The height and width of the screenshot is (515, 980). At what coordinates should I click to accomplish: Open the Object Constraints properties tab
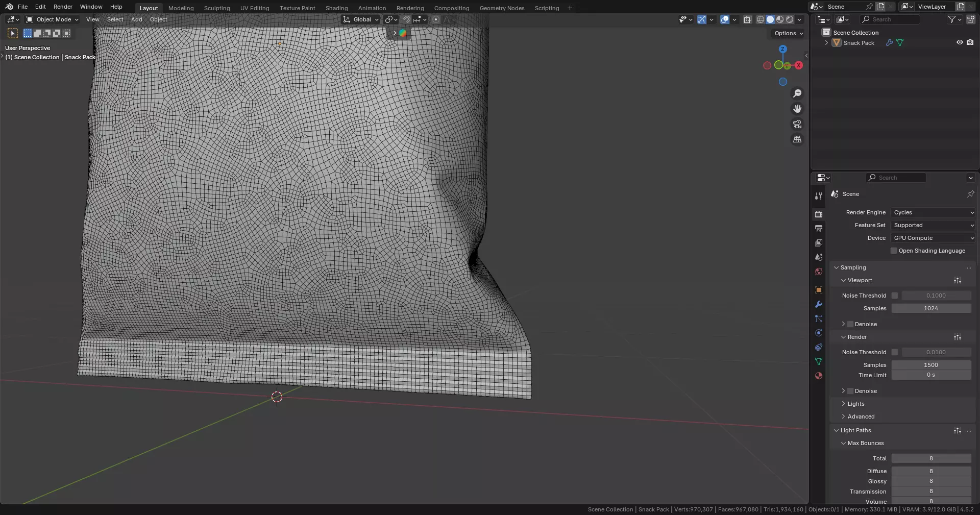819,347
